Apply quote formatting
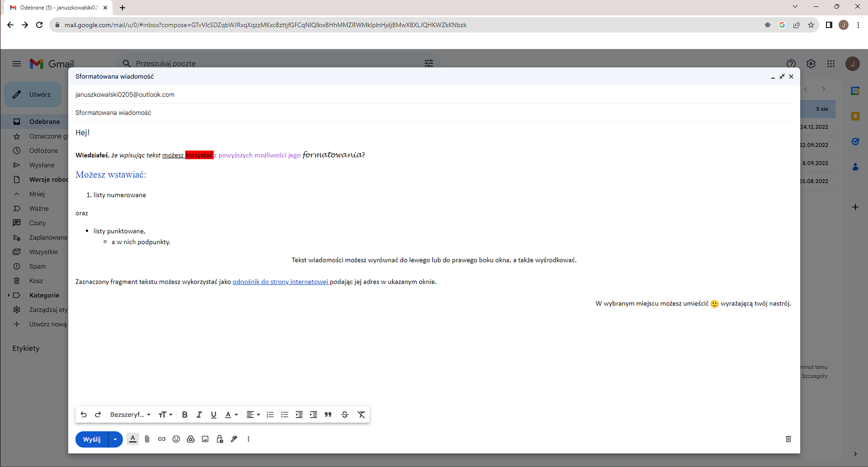The image size is (868, 467). coord(328,415)
